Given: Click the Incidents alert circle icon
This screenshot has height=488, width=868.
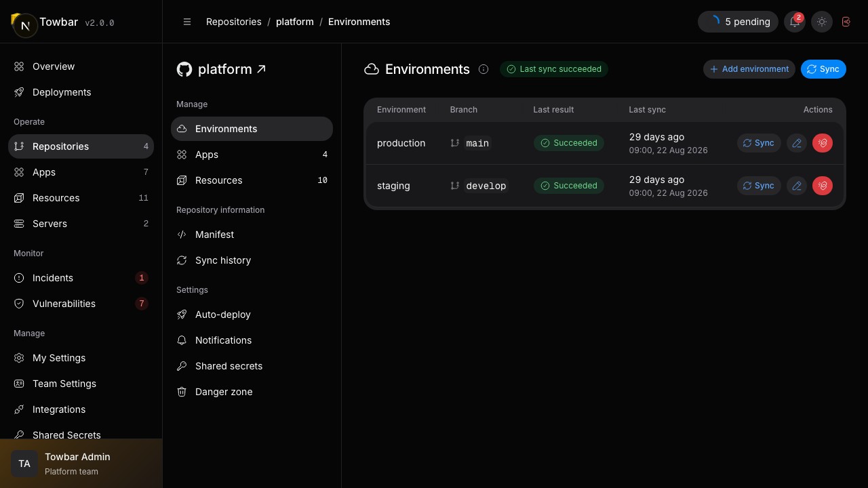Looking at the screenshot, I should (x=19, y=278).
